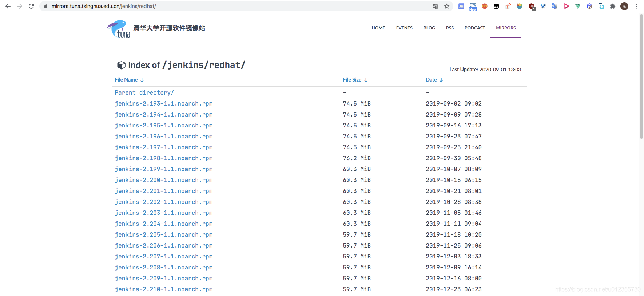Screen dimensions: 644x296
Task: Download jenkins-2.193-1.1.noarch.rpm
Action: click(x=164, y=103)
